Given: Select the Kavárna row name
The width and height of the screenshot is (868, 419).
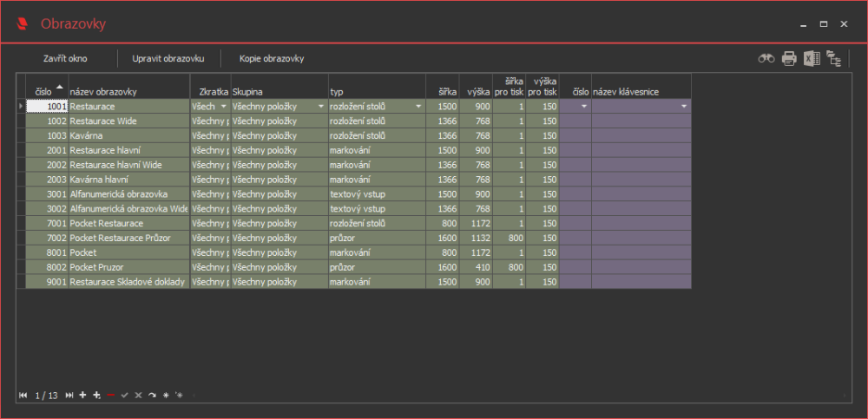Looking at the screenshot, I should click(129, 135).
